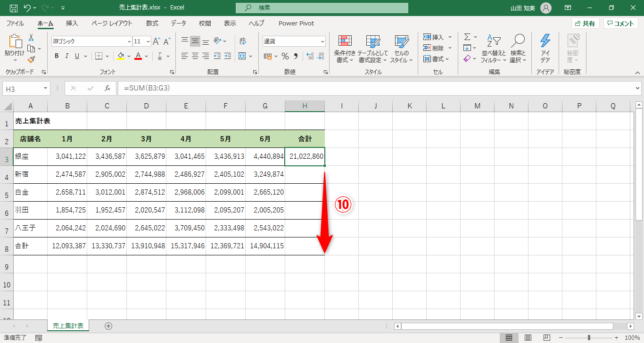Viewport: 644px width, 343px height.
Task: Increase the cell indent
Action: [x=228, y=56]
